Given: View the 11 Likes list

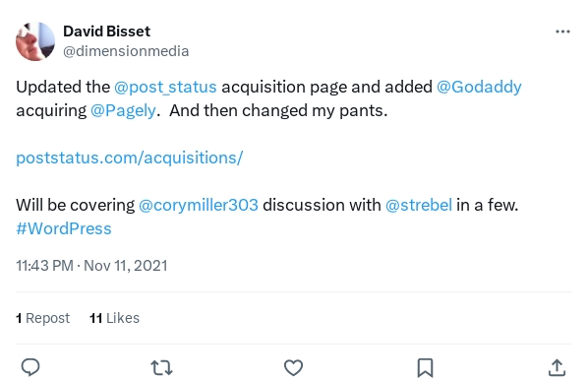Looking at the screenshot, I should [114, 318].
